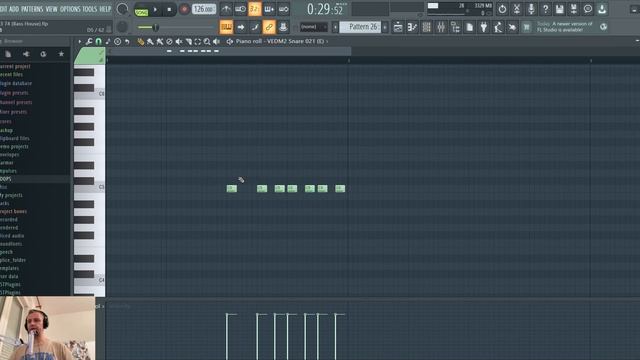The width and height of the screenshot is (640, 360).
Task: Click the CPU and memory usage monitor
Action: (x=460, y=9)
